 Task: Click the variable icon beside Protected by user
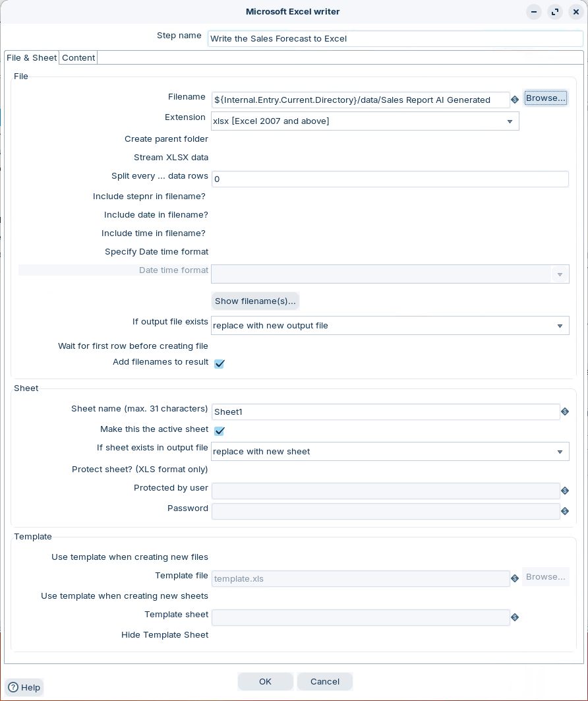[x=565, y=491]
